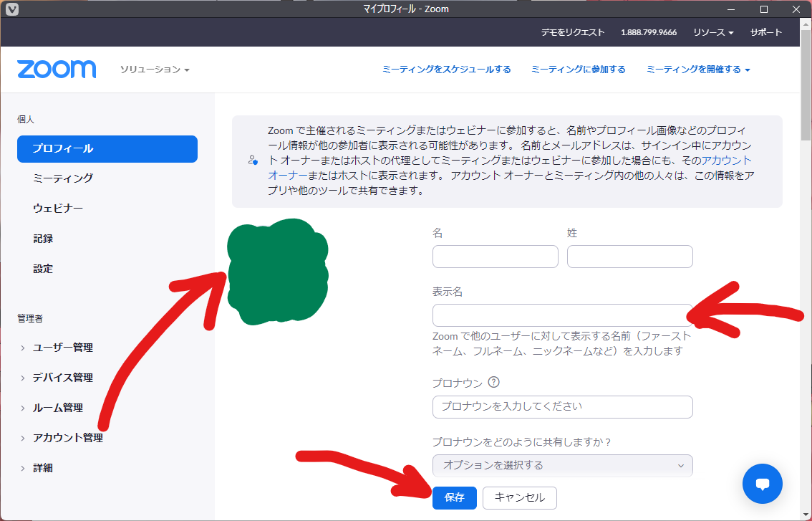Click the 表示名 input field

[x=562, y=315]
